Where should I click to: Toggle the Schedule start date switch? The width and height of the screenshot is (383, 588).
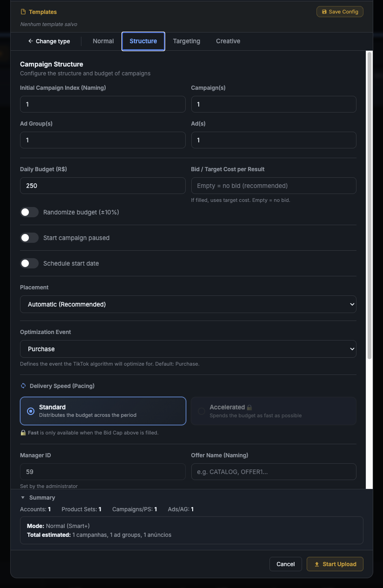29,263
